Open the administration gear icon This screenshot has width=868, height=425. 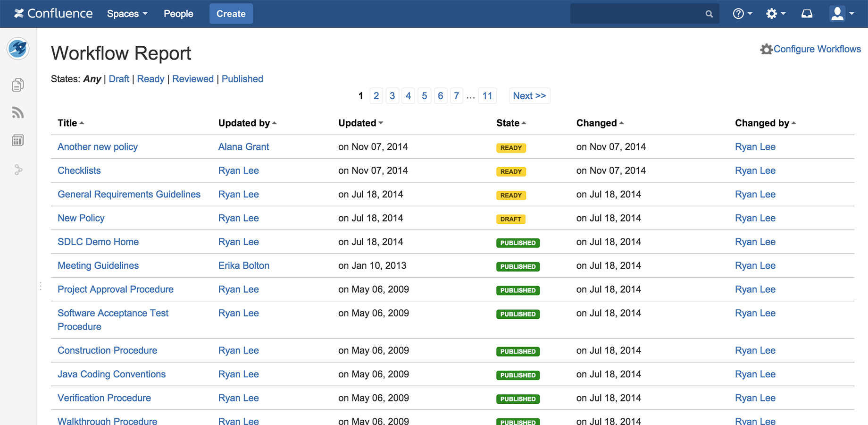tap(772, 14)
